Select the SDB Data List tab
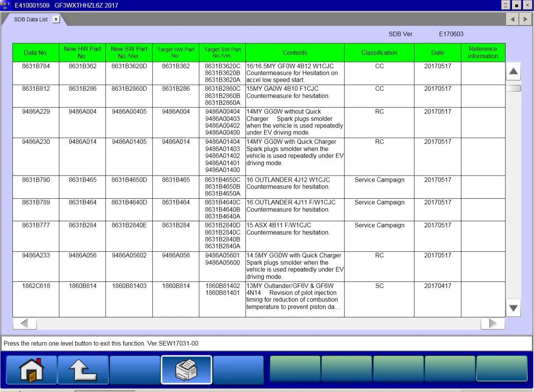Image resolution: width=534 pixels, height=392 pixels. (31, 19)
